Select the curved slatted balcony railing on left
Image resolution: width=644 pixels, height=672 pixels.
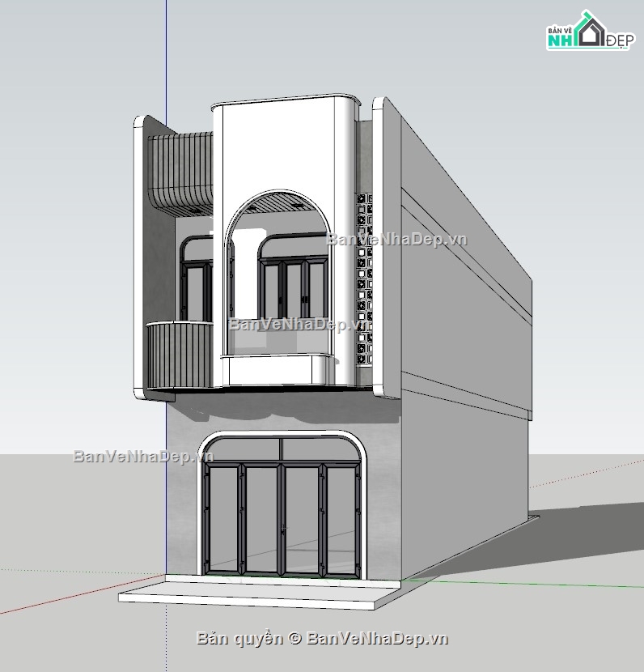tap(179, 355)
